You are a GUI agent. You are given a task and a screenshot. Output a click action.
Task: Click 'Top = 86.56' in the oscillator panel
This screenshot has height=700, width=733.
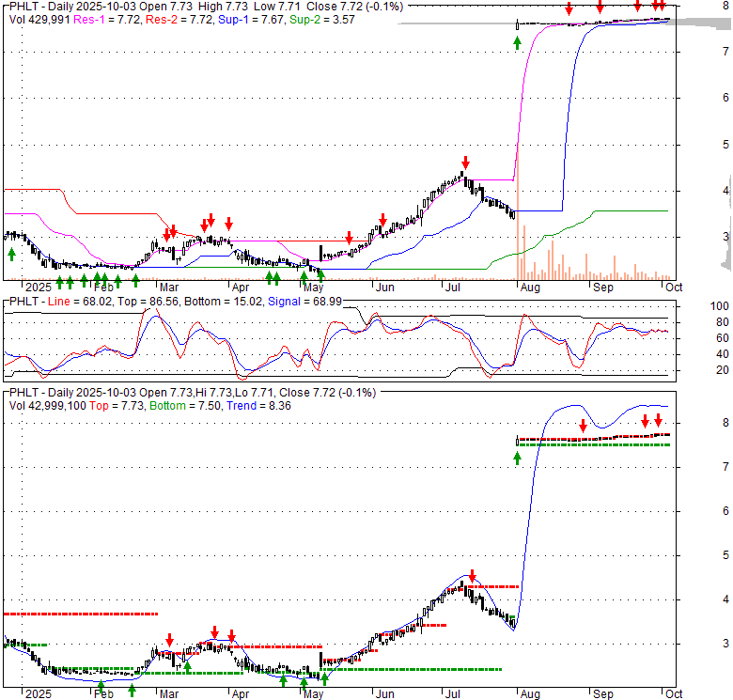pyautogui.click(x=148, y=302)
